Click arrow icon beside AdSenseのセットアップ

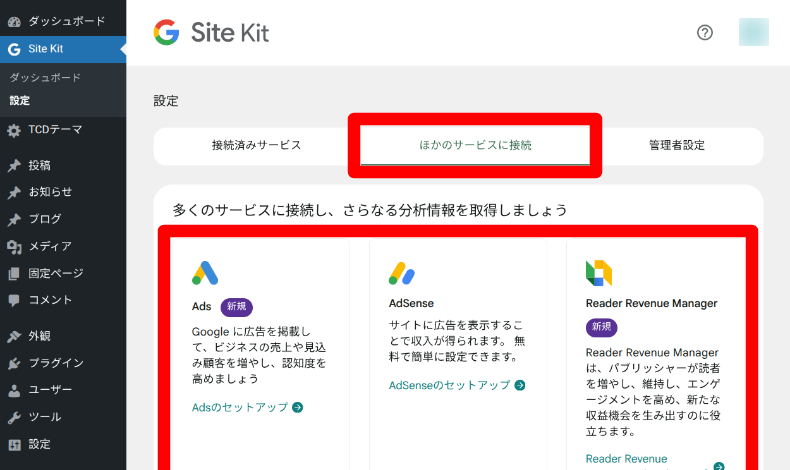tap(520, 385)
